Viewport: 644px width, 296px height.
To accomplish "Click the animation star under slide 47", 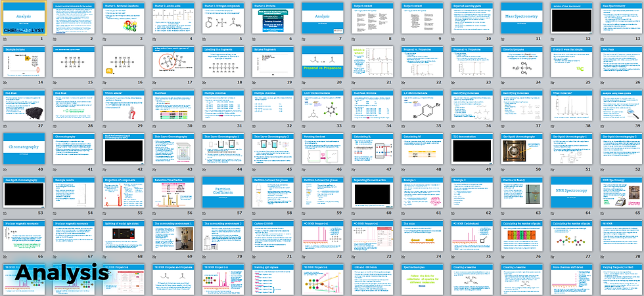I will pos(354,169).
